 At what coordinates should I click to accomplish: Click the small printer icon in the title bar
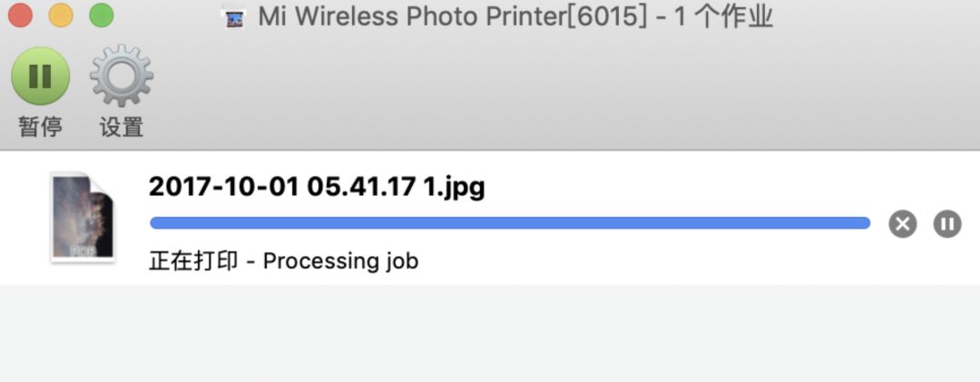(235, 17)
